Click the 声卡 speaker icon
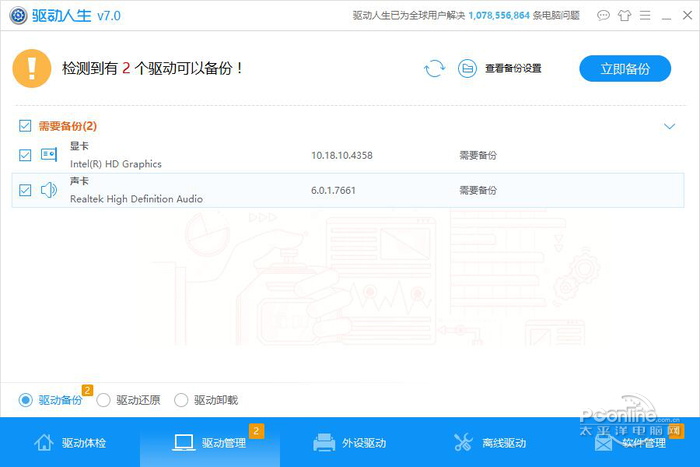This screenshot has width=700, height=467. (49, 190)
